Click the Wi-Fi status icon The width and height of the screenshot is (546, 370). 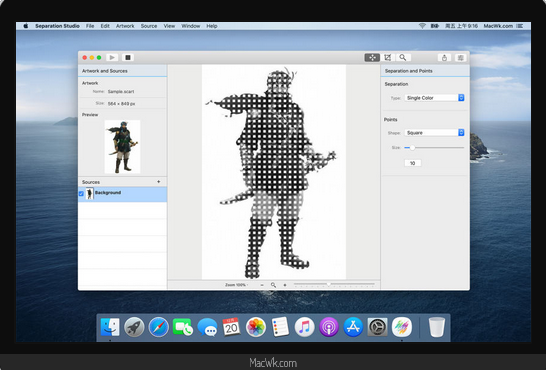[x=422, y=26]
